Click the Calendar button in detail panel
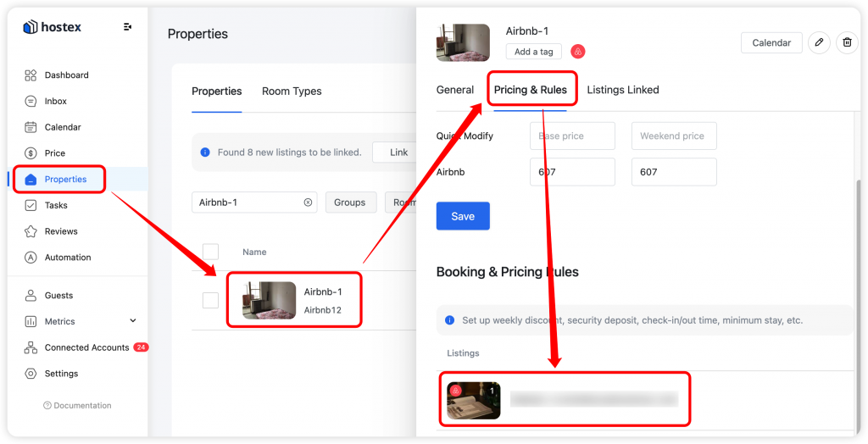The width and height of the screenshot is (868, 444). pos(771,42)
